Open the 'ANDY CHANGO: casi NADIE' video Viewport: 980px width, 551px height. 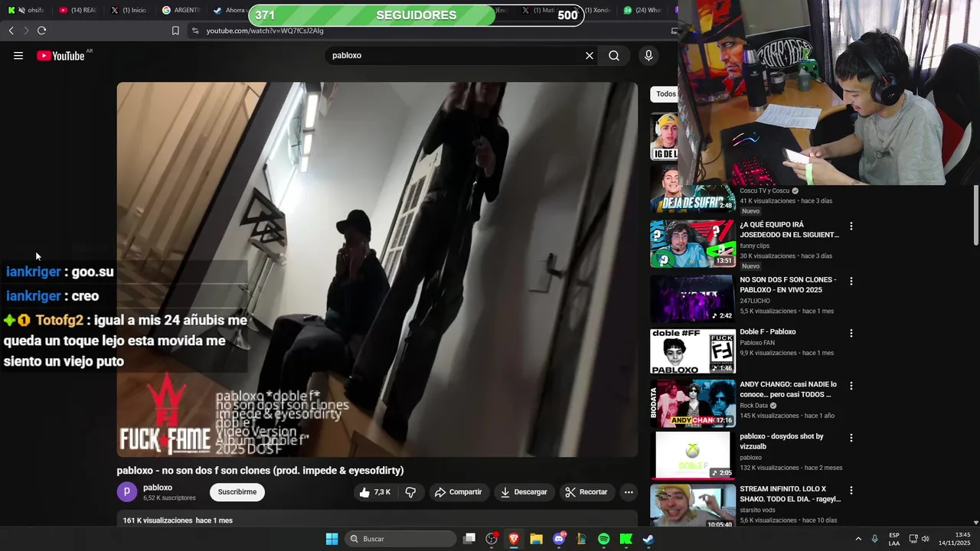pyautogui.click(x=788, y=390)
